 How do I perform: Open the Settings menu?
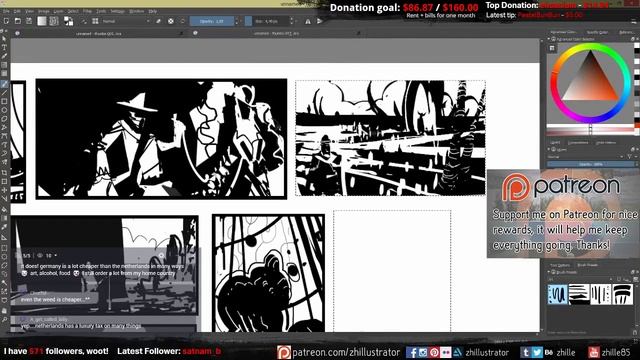tap(118, 11)
